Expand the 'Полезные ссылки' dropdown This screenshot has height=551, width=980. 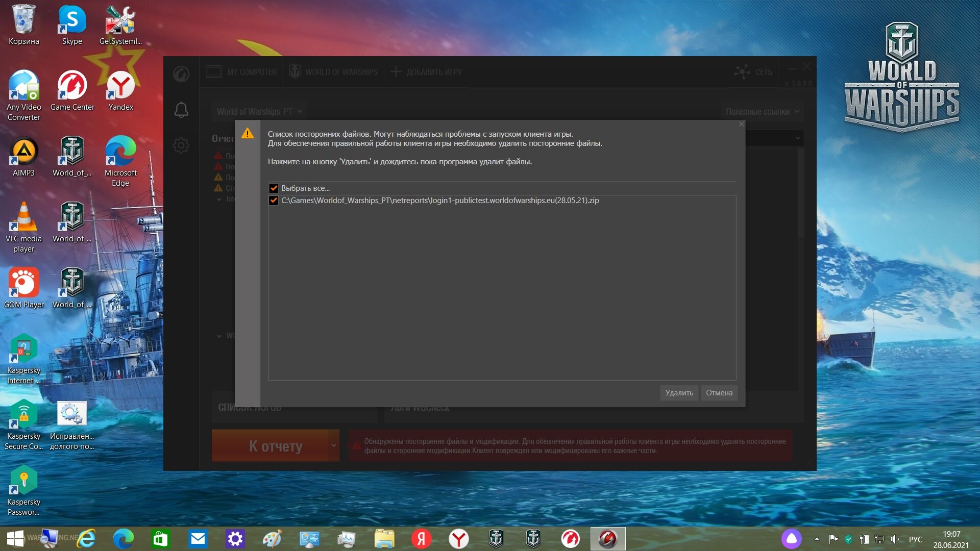tap(762, 112)
